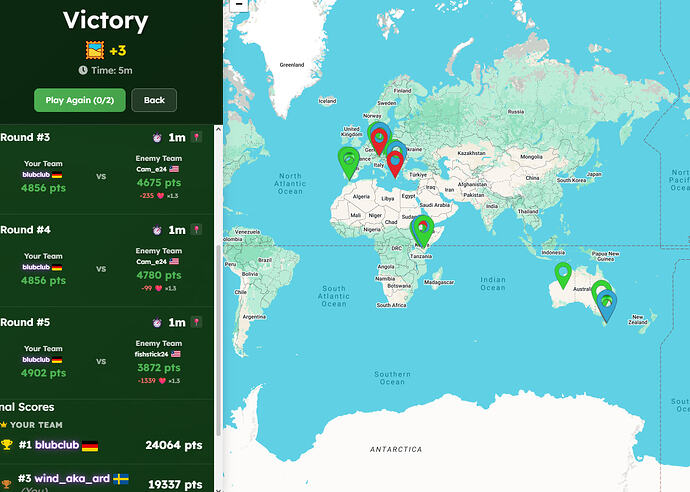
Task: Click the stamp reward icon under Victory
Action: [x=95, y=50]
